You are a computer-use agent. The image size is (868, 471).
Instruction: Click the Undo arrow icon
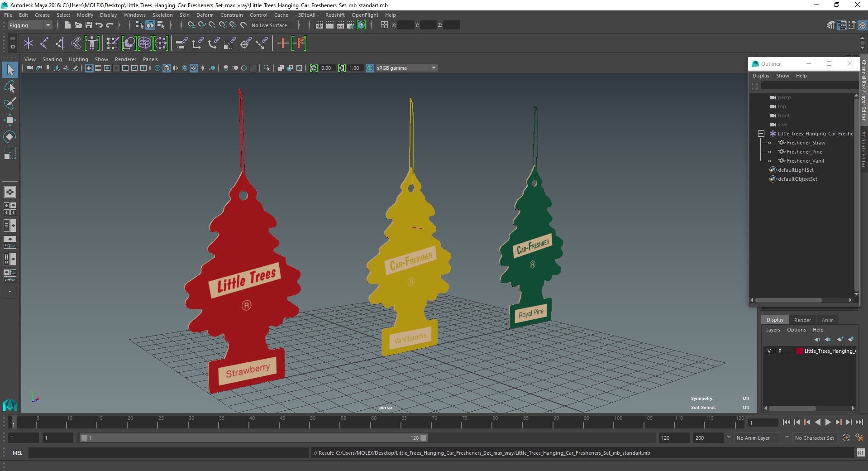[x=99, y=25]
